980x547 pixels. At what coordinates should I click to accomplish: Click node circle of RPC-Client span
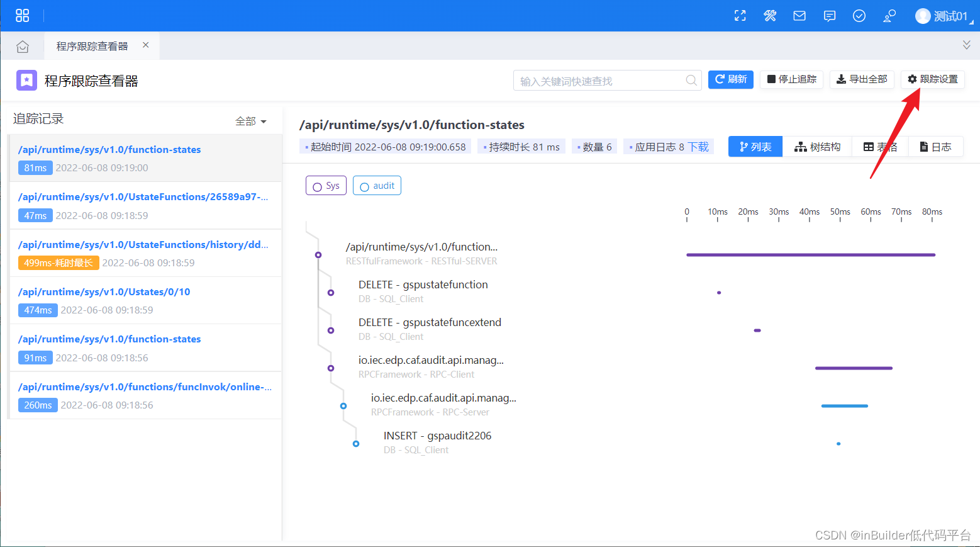331,368
